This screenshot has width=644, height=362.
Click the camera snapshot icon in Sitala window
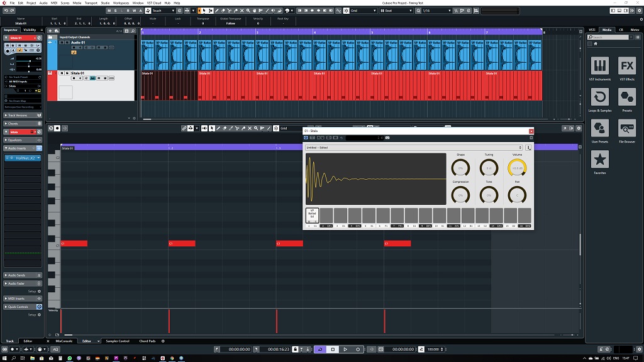click(387, 138)
